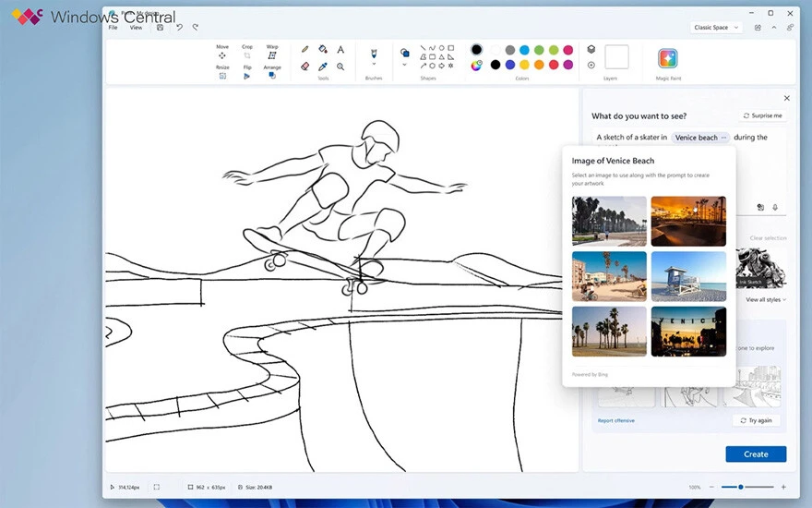Open the View menu
The height and width of the screenshot is (508, 812).
pyautogui.click(x=136, y=28)
